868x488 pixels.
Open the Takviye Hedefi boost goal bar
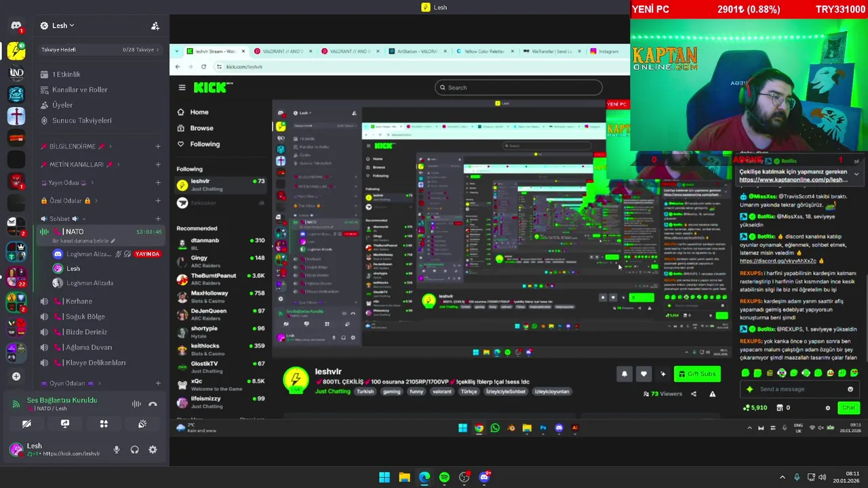point(100,49)
